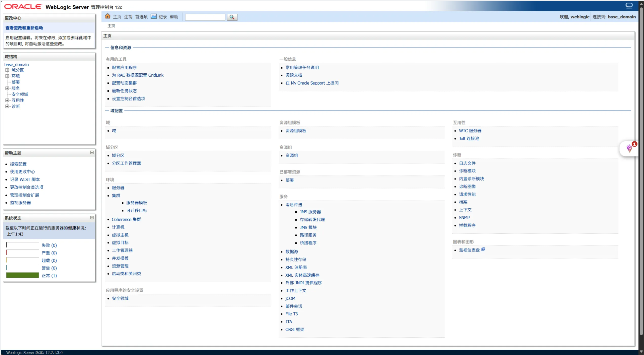Click the home icon in the toolbar

[107, 16]
